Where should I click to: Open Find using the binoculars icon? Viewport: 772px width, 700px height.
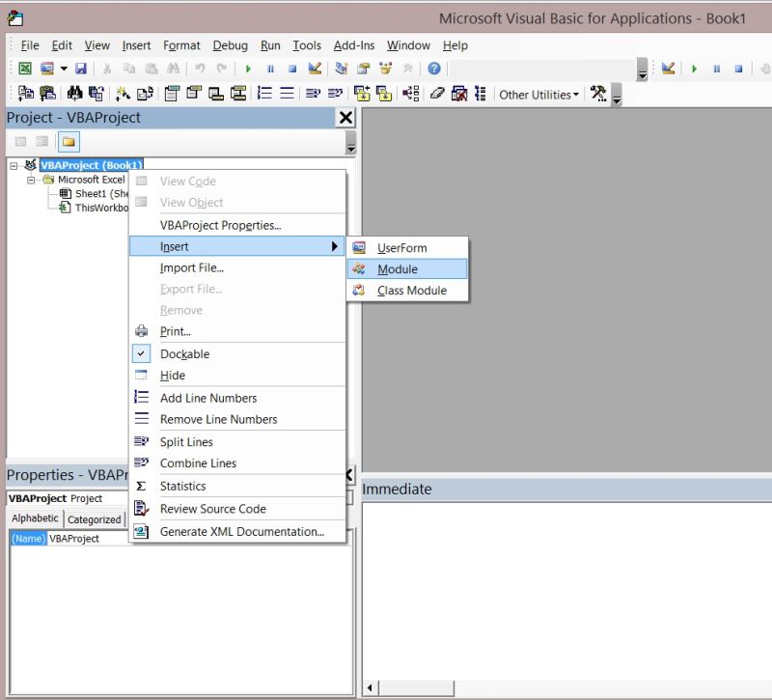[x=175, y=68]
